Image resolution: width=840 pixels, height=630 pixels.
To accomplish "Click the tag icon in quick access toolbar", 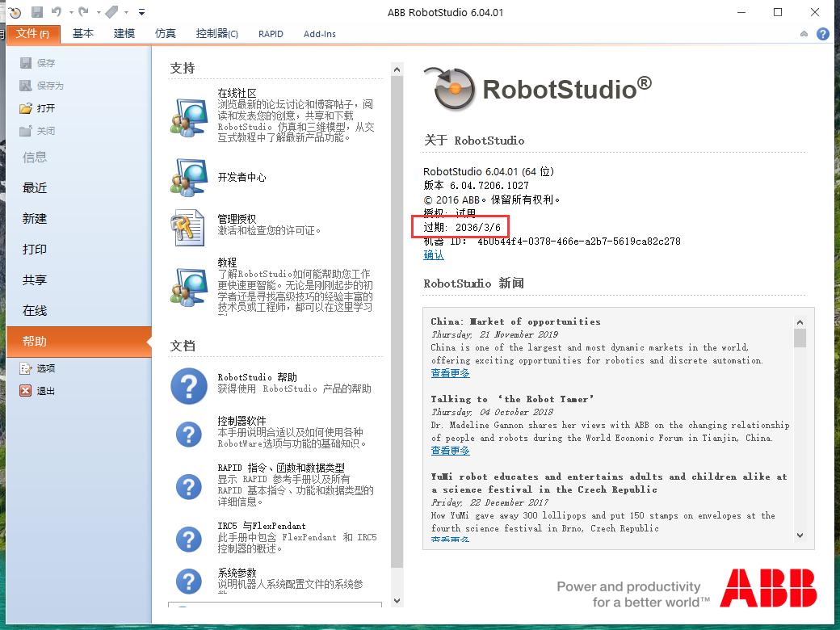I will tap(112, 12).
